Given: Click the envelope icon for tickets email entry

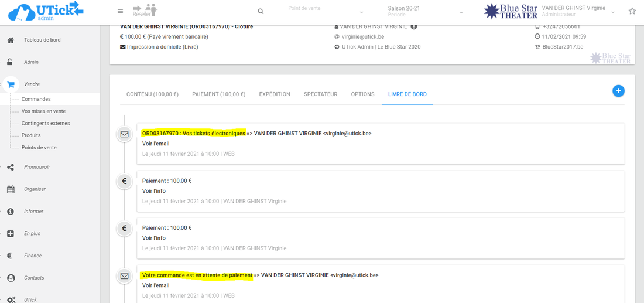Looking at the screenshot, I should pos(124,134).
